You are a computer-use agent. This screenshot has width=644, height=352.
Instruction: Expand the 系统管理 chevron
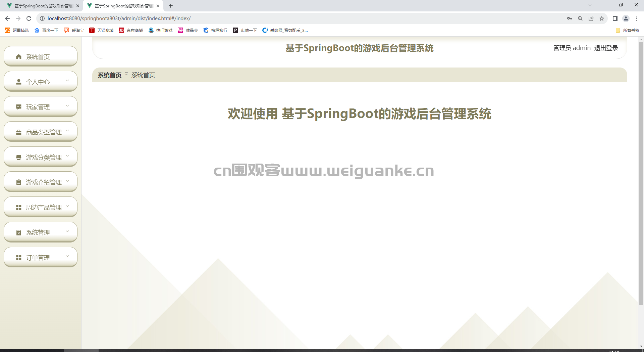point(67,231)
